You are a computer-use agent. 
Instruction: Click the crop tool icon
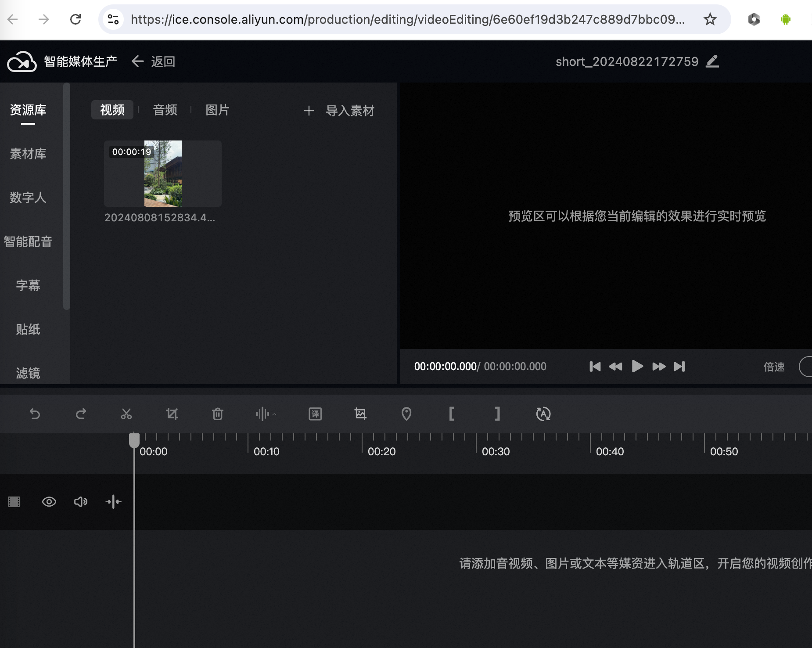tap(172, 414)
